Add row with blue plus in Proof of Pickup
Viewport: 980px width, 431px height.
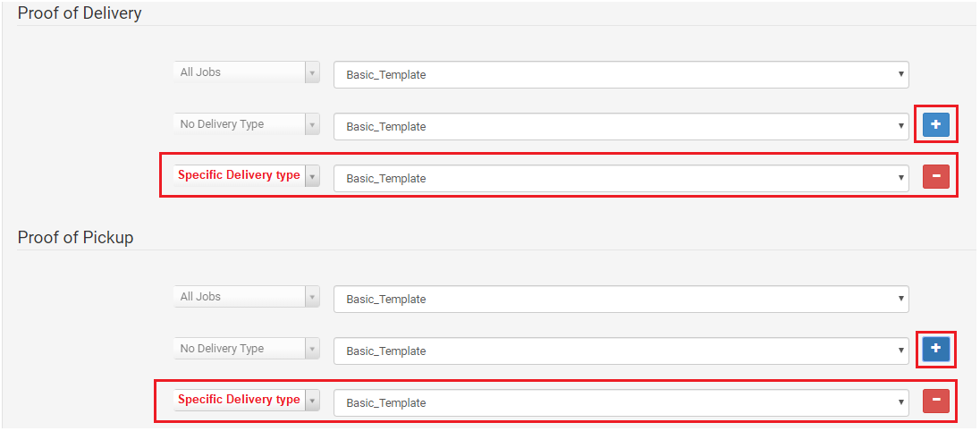pos(935,349)
